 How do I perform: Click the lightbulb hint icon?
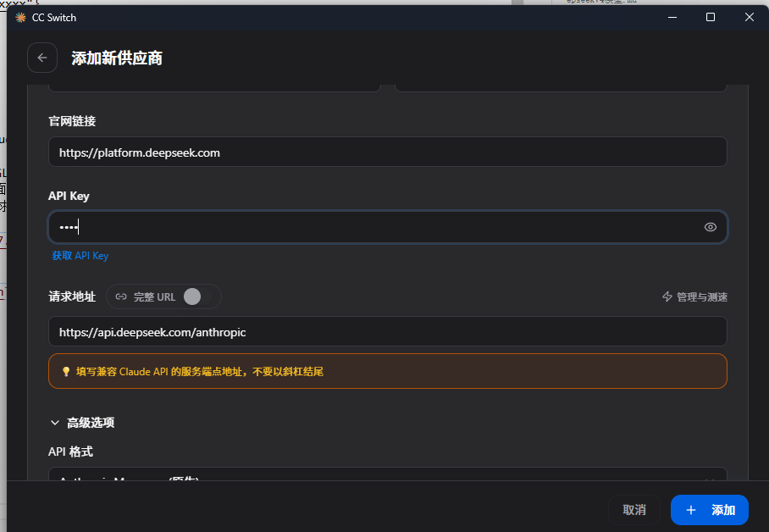tap(66, 372)
